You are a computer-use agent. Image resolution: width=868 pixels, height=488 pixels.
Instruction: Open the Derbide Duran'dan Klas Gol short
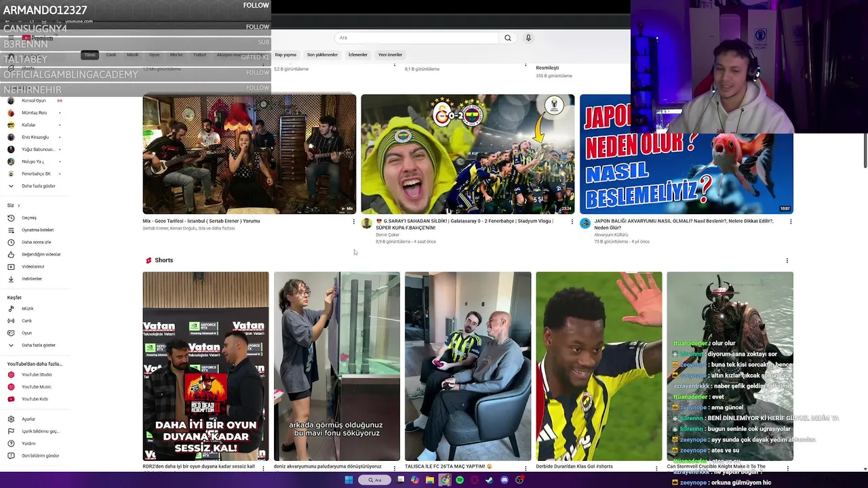(599, 366)
